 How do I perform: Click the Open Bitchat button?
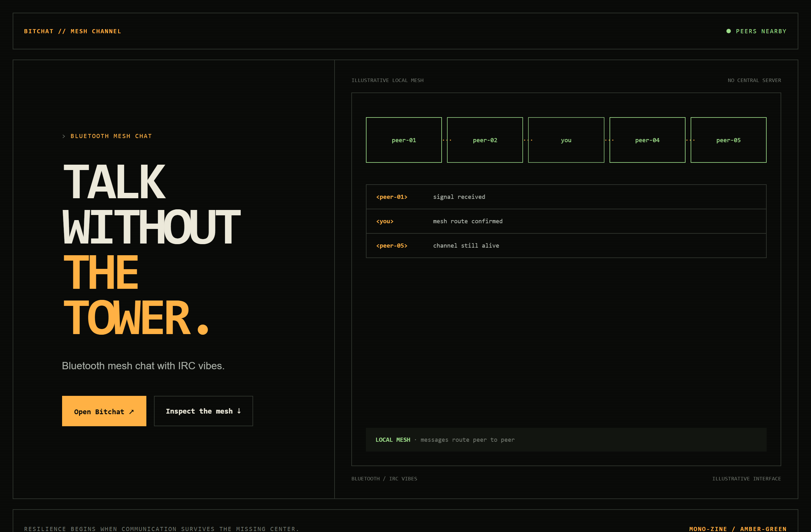point(104,411)
